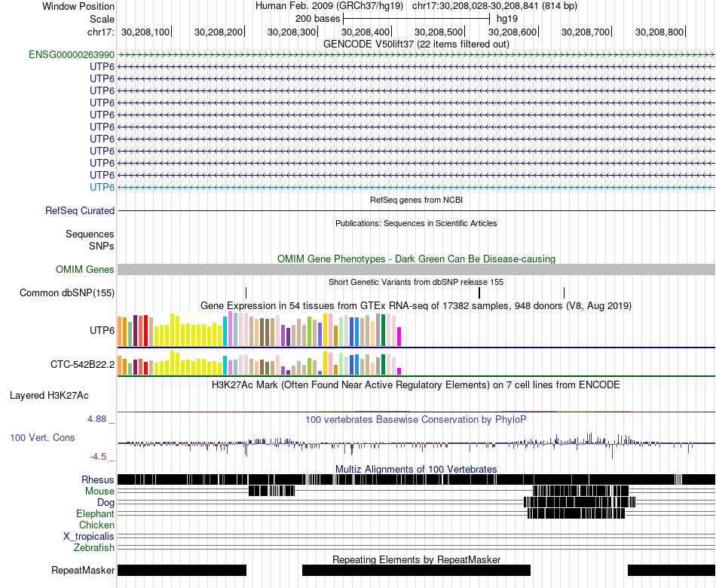Open 100 vertebrates Basewise Conservation by PhyloP title
Screen dimensions: 716x588
point(416,419)
